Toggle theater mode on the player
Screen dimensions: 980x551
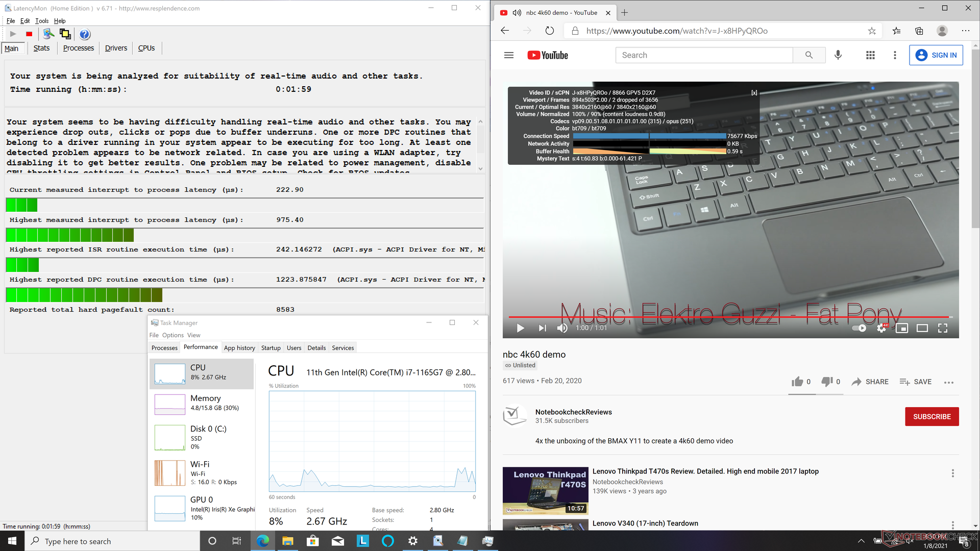coord(922,328)
